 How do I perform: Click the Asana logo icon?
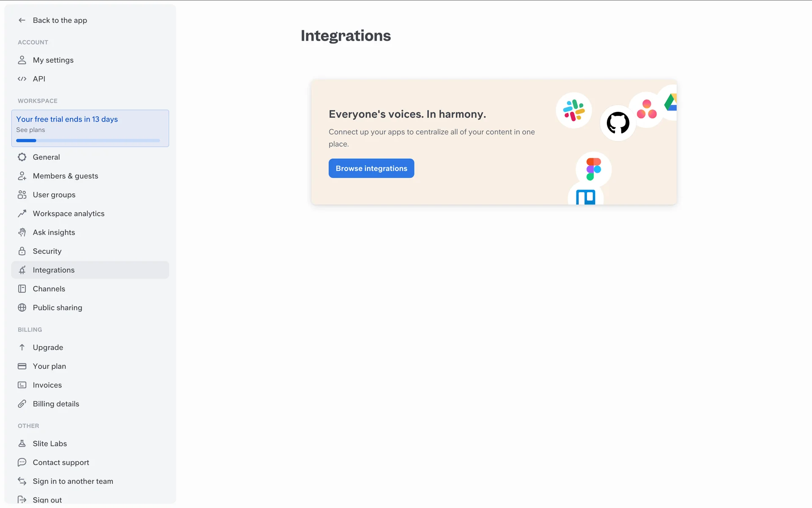[x=646, y=109]
